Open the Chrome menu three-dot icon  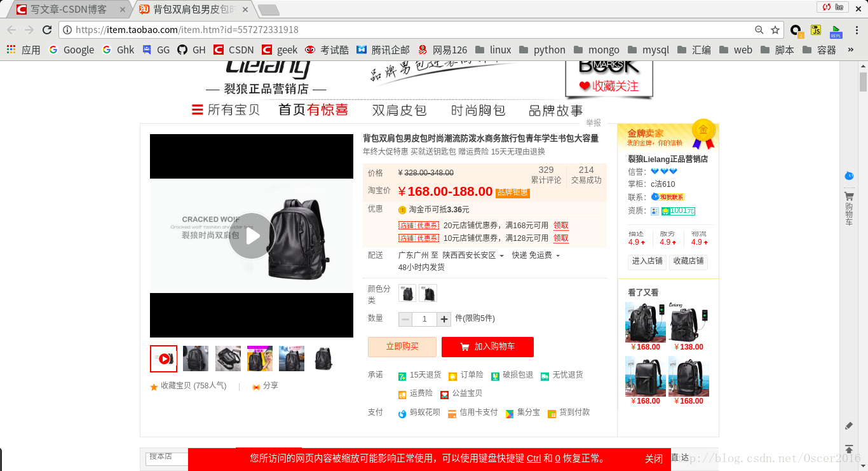856,30
